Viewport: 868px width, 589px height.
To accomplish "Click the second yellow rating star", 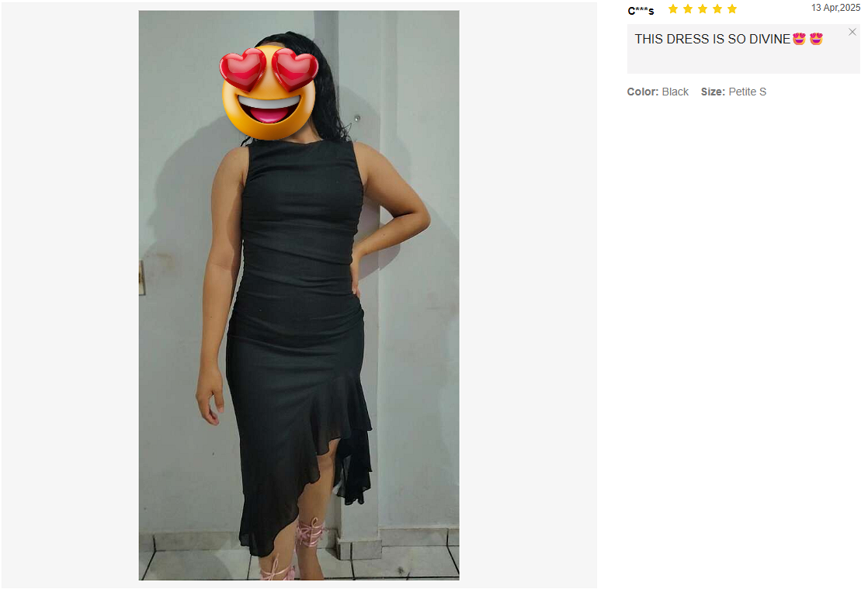I will click(x=688, y=9).
